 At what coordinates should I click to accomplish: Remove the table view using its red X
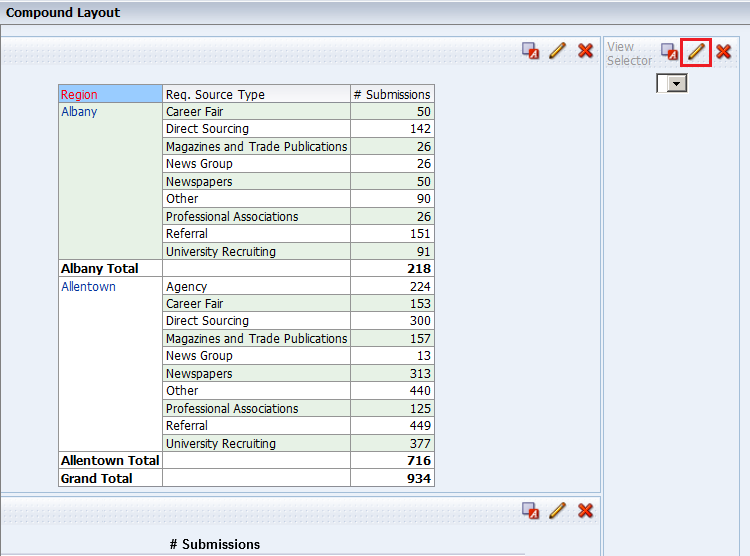(586, 51)
